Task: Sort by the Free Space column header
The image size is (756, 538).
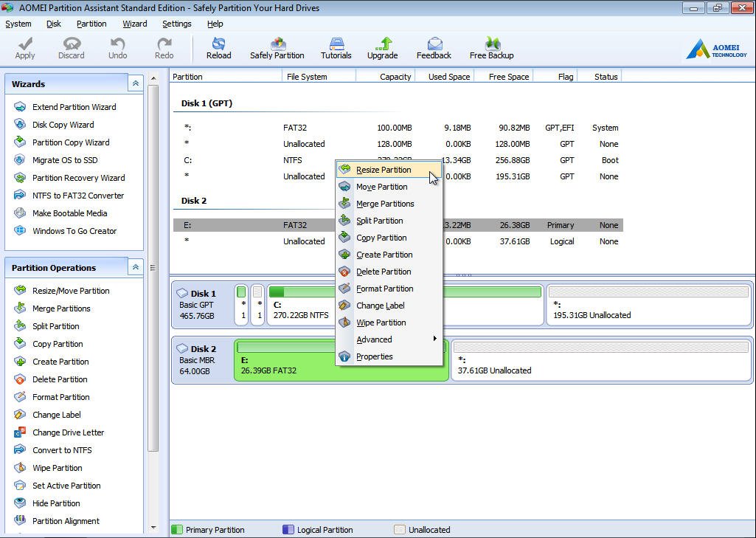Action: tap(508, 77)
